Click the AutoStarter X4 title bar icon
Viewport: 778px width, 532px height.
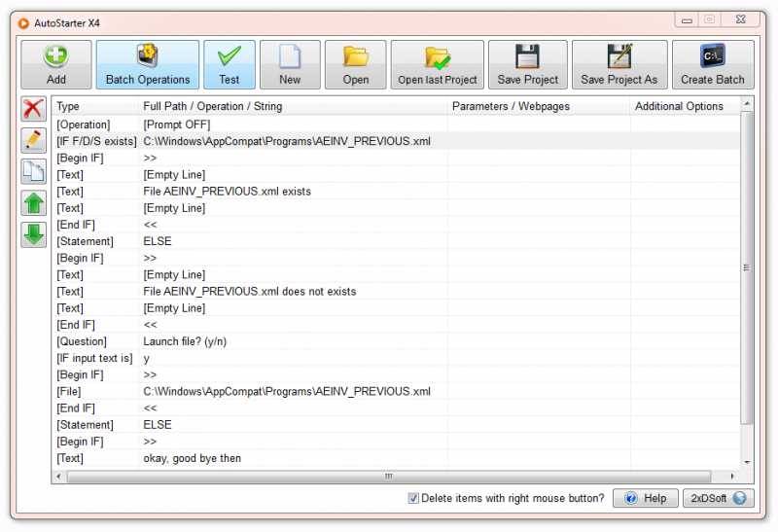(x=23, y=23)
